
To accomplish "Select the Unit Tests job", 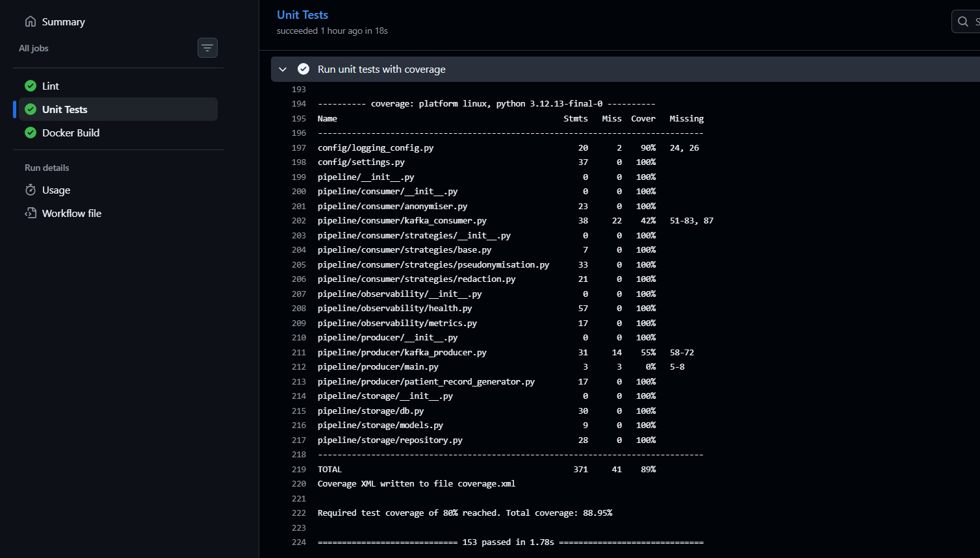I will click(x=118, y=109).
